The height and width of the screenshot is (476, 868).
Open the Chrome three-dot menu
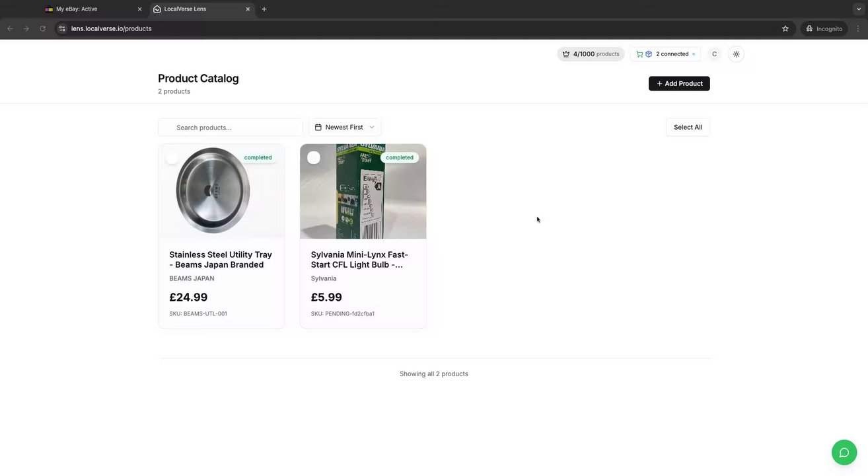[858, 28]
